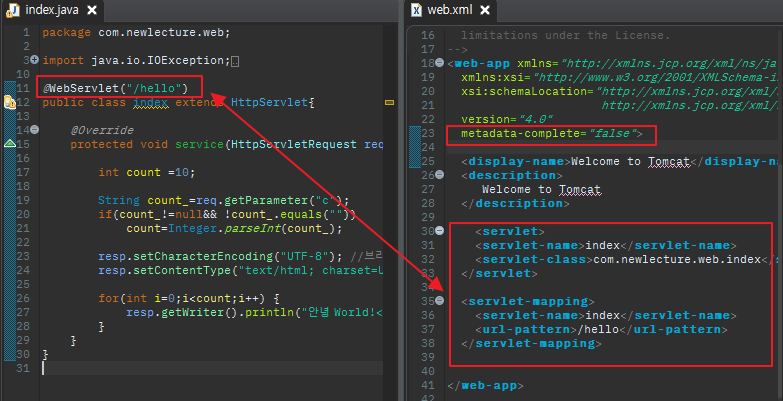Click the import java.io.IOException statement
The width and height of the screenshot is (783, 401).
pos(136,61)
